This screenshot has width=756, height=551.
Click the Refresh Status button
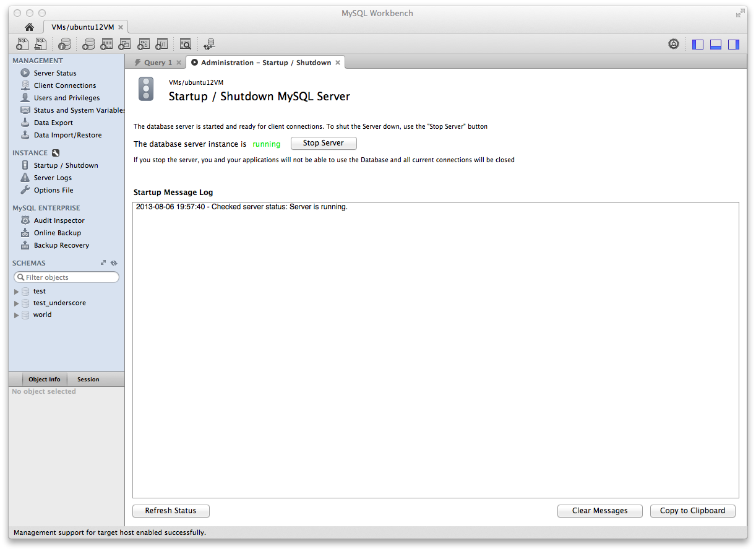(x=171, y=511)
